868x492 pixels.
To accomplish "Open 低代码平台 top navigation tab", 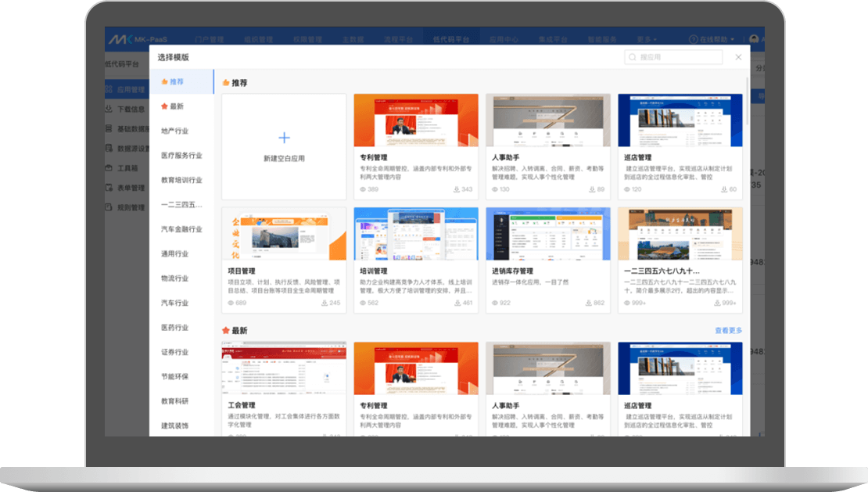I will coord(450,39).
